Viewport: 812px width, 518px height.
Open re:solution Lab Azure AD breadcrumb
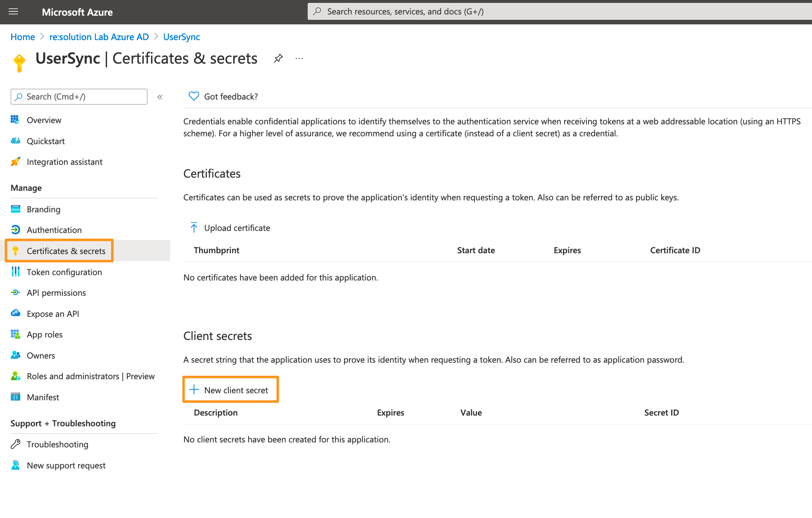(99, 37)
